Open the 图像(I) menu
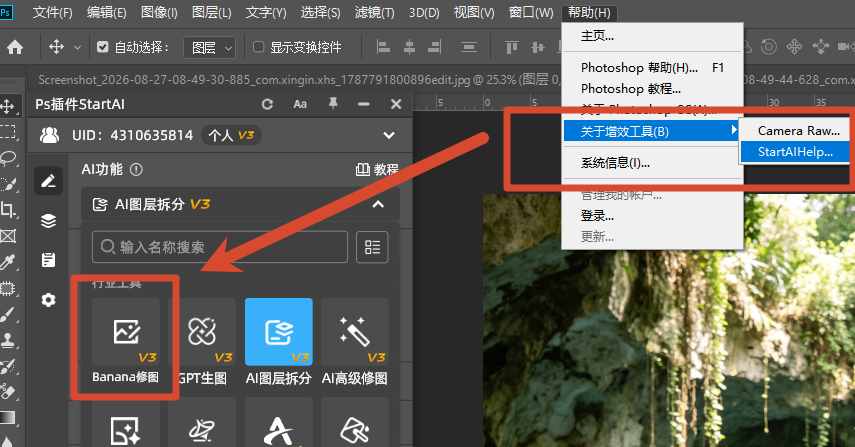Viewport: 855px width, 447px height. pos(159,12)
